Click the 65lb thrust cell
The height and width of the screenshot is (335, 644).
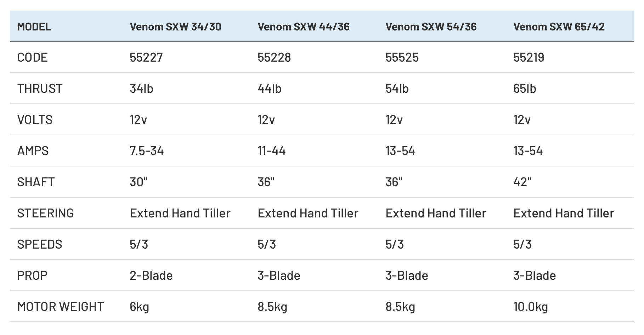[525, 89]
